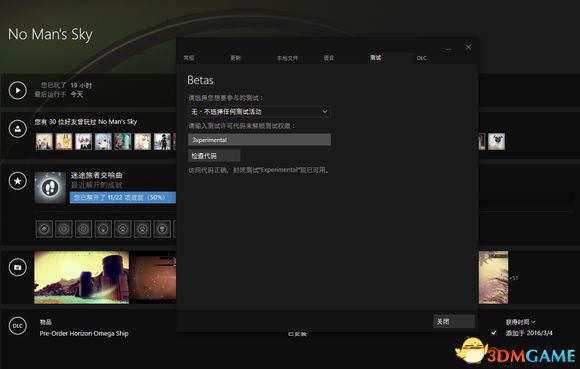
Task: Open the 迷途旅者交响曲 footprint achievement icon
Action: pos(50,187)
